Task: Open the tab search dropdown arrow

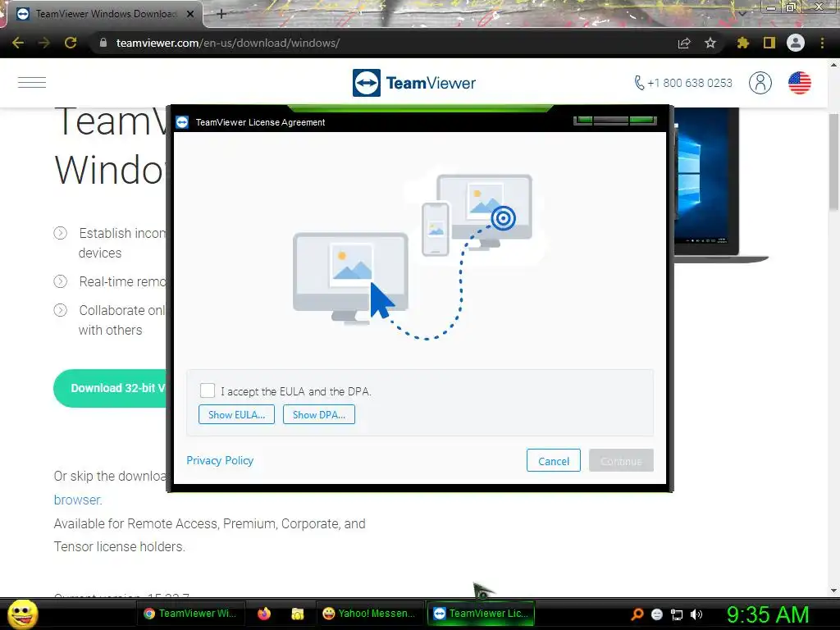Action: click(742, 14)
